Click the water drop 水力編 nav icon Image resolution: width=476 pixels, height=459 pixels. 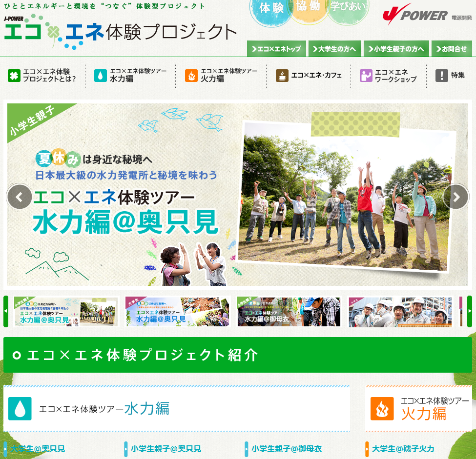[x=100, y=76]
